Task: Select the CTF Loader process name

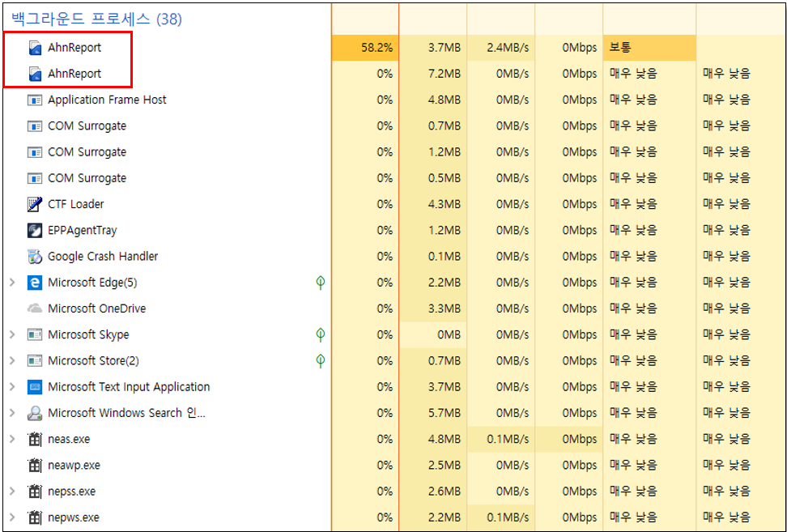Action: [x=76, y=204]
